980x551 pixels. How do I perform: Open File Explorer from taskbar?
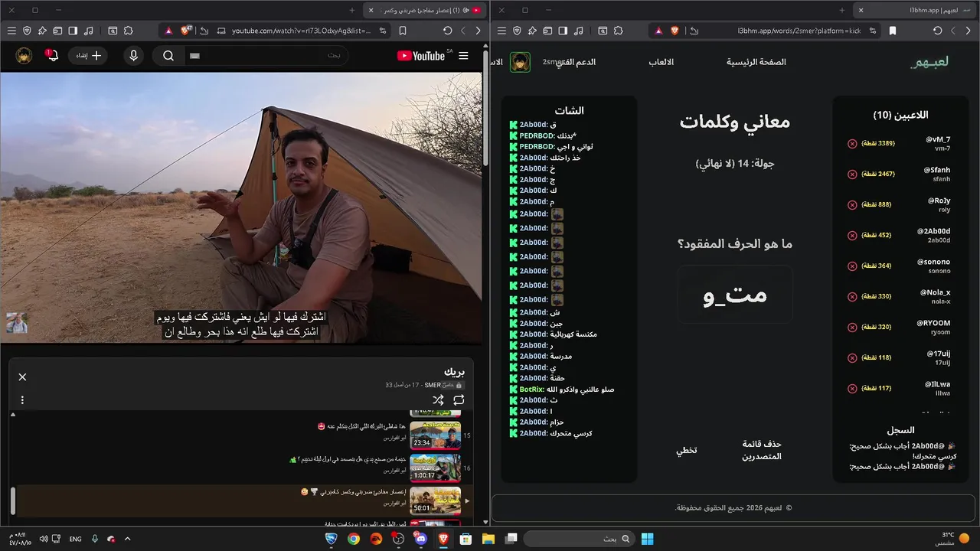[488, 539]
